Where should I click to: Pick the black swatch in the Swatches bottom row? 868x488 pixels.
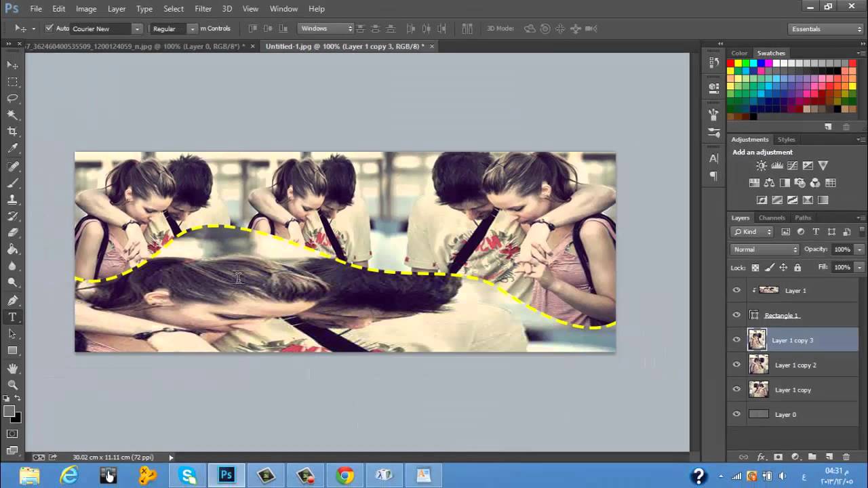coord(753,117)
